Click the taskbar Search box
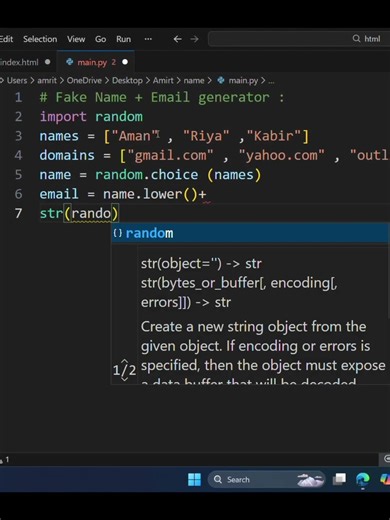Image resolution: width=390 pixels, height=520 pixels. 266,480
